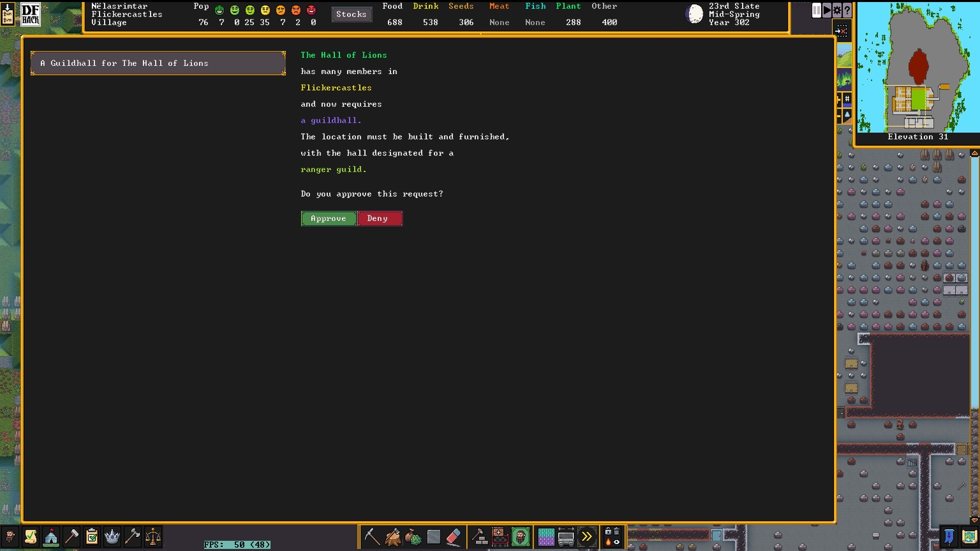This screenshot has width=980, height=551.
Task: Open the justice scales menu
Action: click(x=153, y=537)
